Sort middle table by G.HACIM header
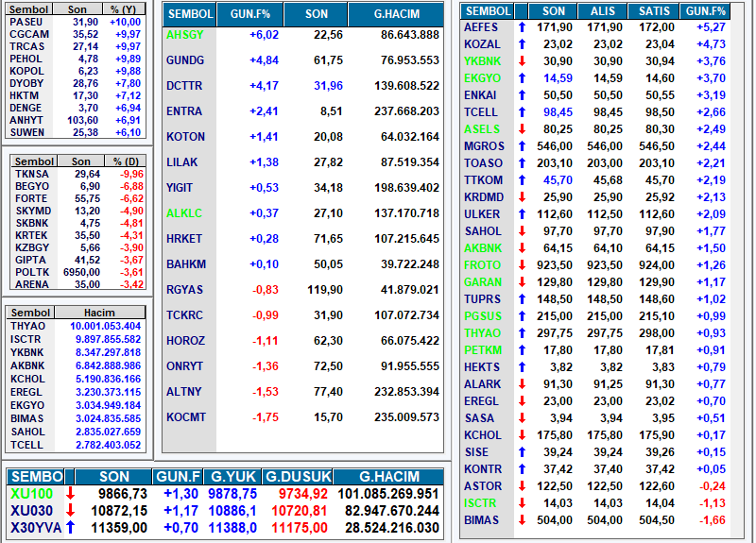This screenshot has height=543, width=756. 396,14
